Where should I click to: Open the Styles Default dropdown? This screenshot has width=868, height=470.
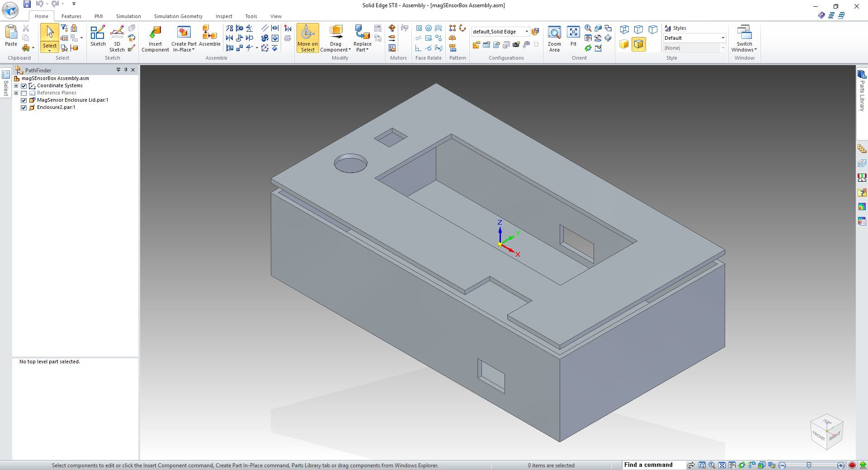(722, 38)
